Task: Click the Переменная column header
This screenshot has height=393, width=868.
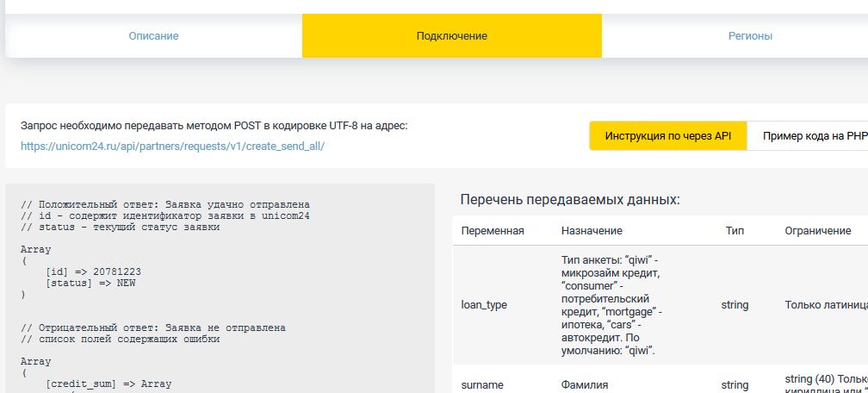Action: point(493,231)
